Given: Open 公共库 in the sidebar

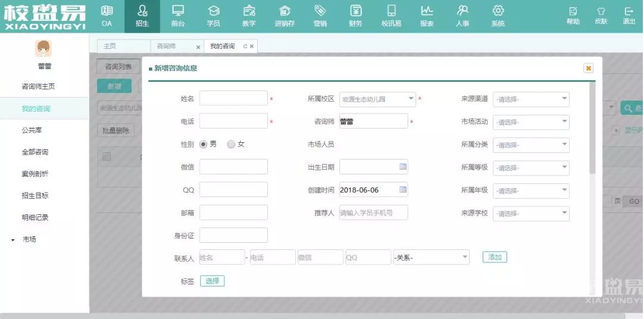Looking at the screenshot, I should (32, 130).
